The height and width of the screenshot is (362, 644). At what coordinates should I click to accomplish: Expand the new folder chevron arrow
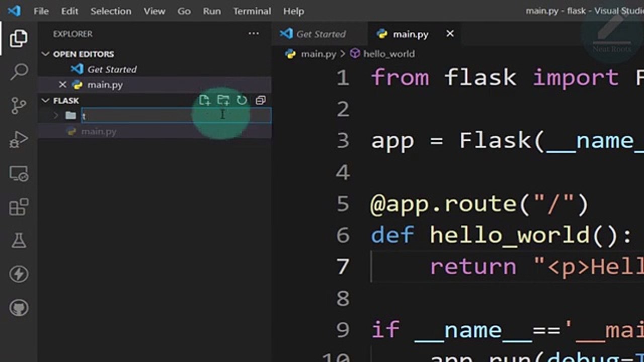click(x=56, y=116)
